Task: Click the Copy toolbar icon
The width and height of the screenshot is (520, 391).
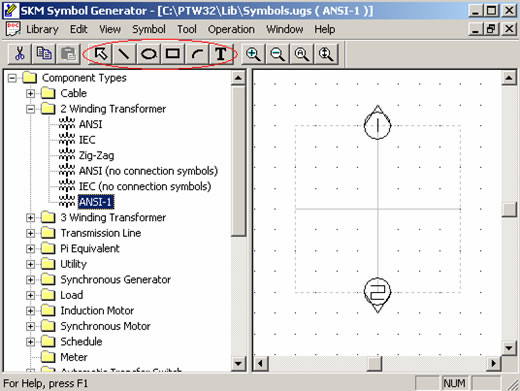Action: pos(44,54)
